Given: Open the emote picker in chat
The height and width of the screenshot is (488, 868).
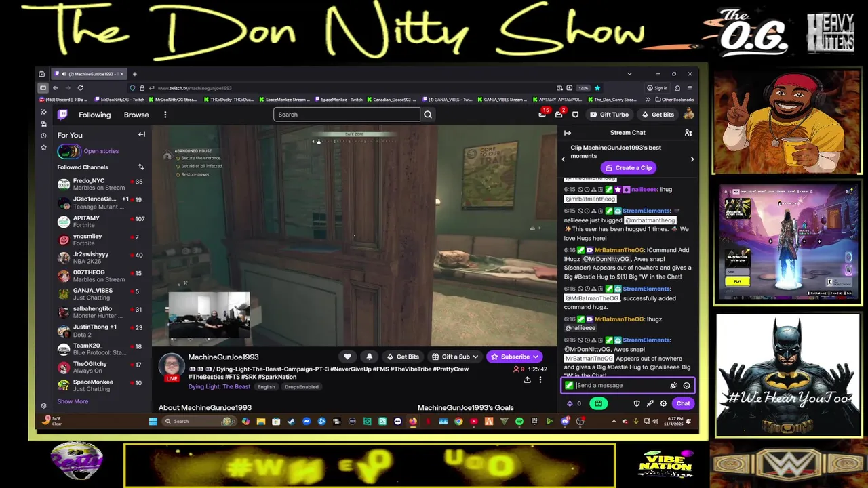Looking at the screenshot, I should coord(686,386).
